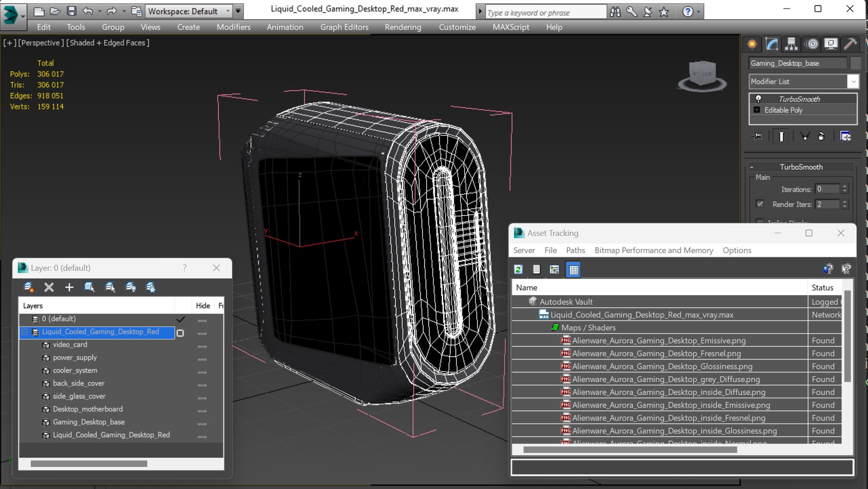This screenshot has width=868, height=489.
Task: Open Paths menu in Asset Tracking
Action: tap(575, 250)
